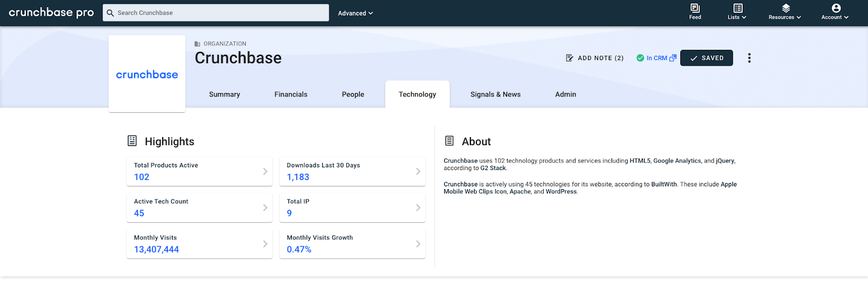Screen dimensions: 868x285
Task: Click the About section icon
Action: point(449,141)
